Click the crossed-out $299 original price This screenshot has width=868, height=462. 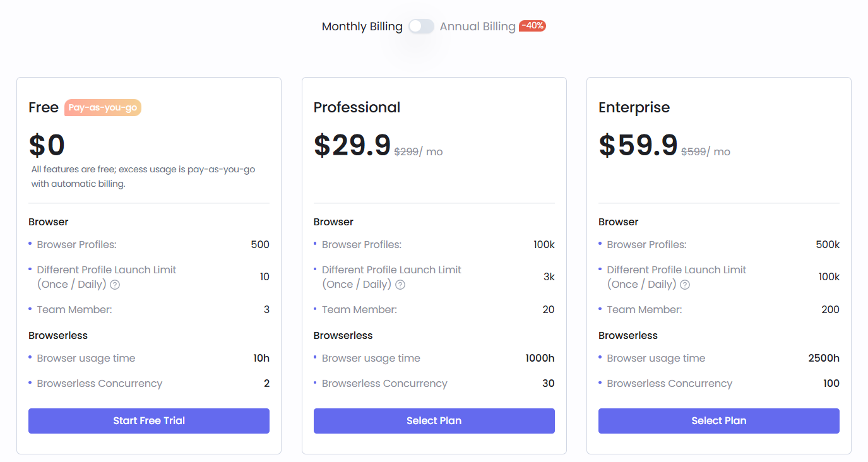click(407, 151)
